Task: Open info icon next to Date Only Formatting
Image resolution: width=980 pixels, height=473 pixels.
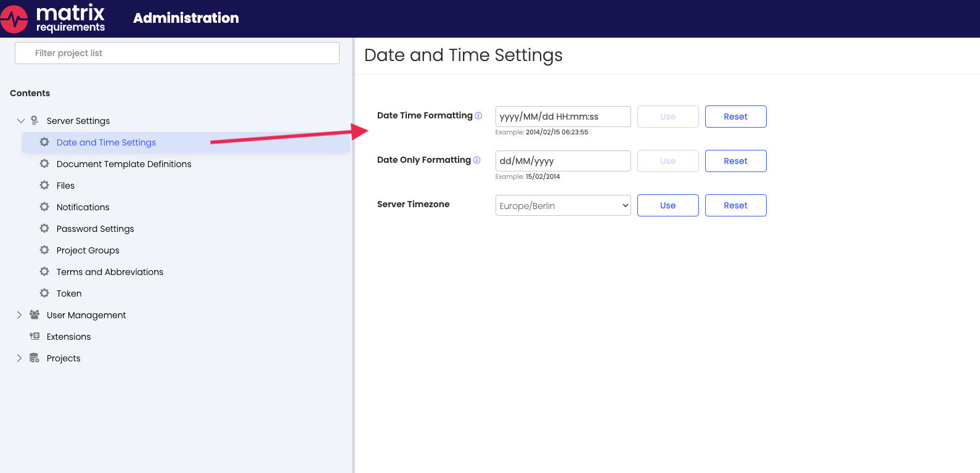Action: 476,160
